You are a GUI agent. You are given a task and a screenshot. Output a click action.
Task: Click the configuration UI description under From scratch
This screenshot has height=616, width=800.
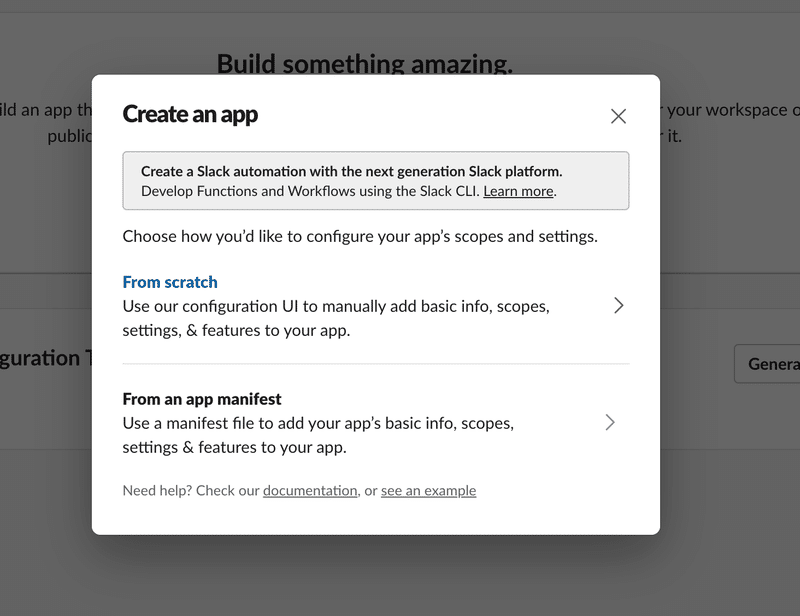pyautogui.click(x=336, y=318)
